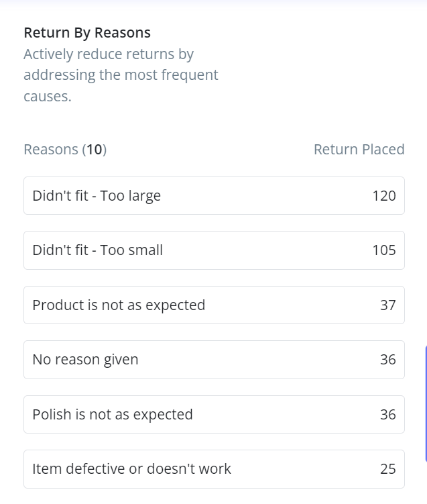Click the 25 returns count value
Viewport: 427px width, 504px height.
point(388,469)
